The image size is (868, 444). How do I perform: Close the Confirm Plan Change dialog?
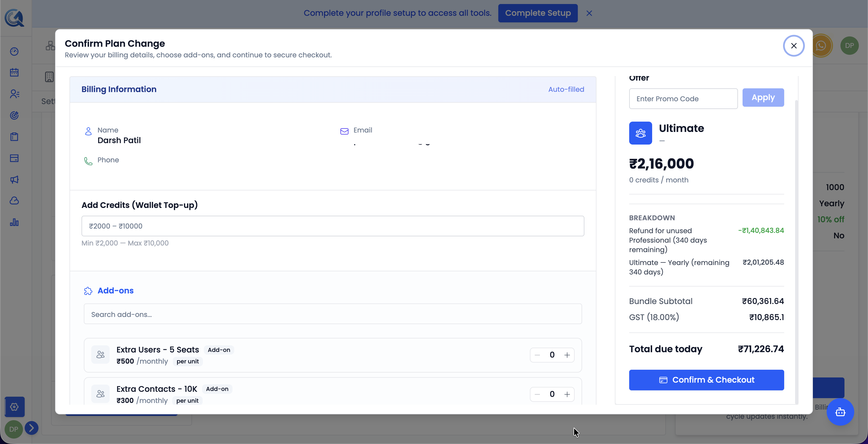click(x=794, y=46)
